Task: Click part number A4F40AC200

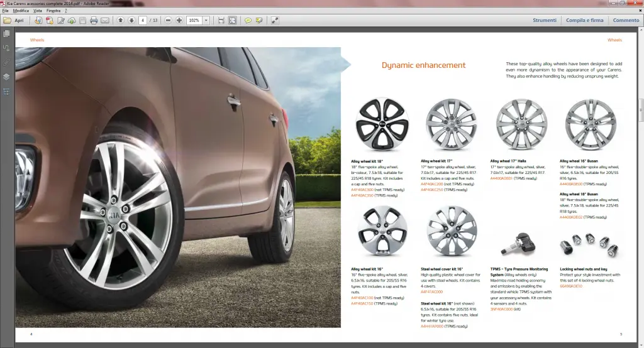Action: (x=431, y=184)
